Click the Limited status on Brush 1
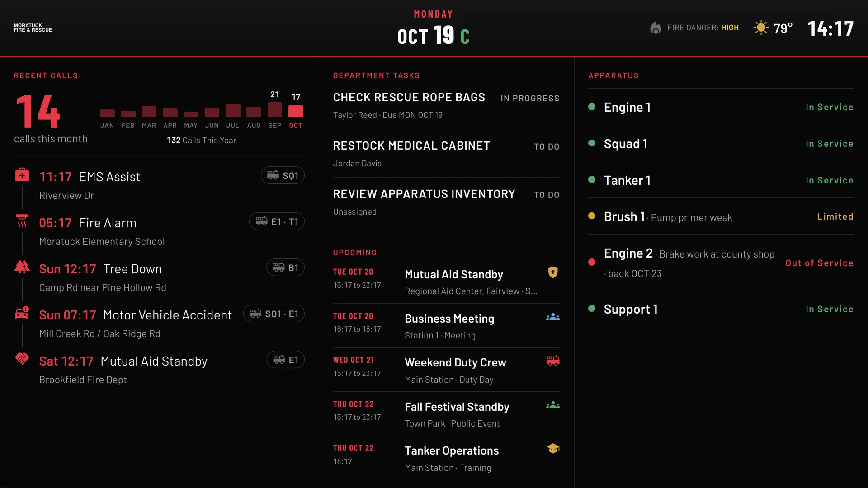 (x=835, y=216)
